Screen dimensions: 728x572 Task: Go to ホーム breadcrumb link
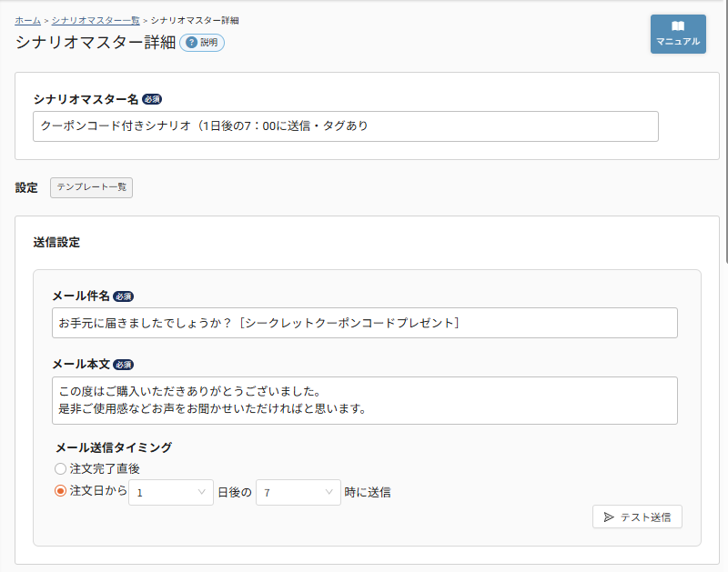27,19
